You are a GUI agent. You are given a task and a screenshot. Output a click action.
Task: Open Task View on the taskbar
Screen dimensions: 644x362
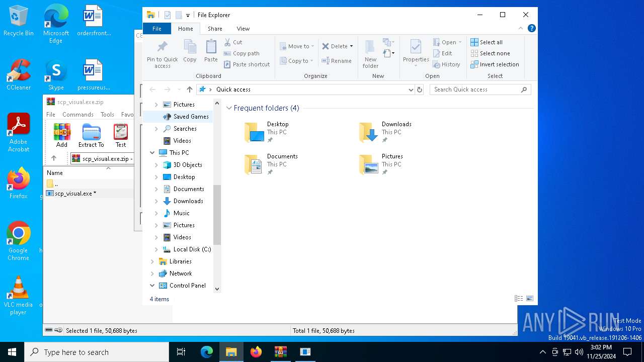click(x=181, y=352)
